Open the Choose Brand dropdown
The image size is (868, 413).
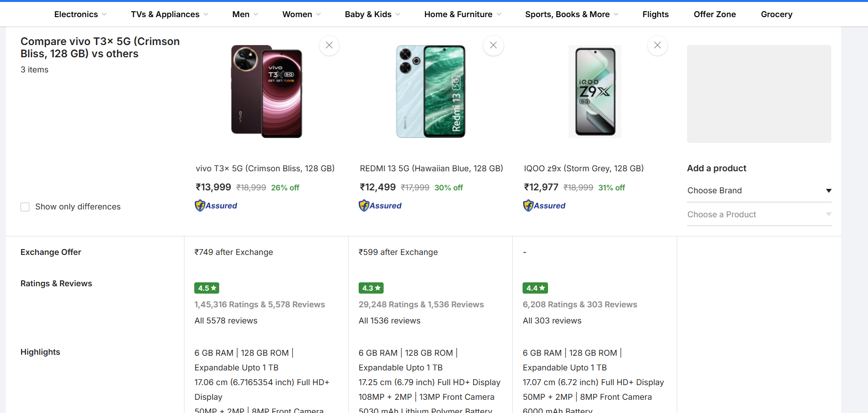[759, 190]
